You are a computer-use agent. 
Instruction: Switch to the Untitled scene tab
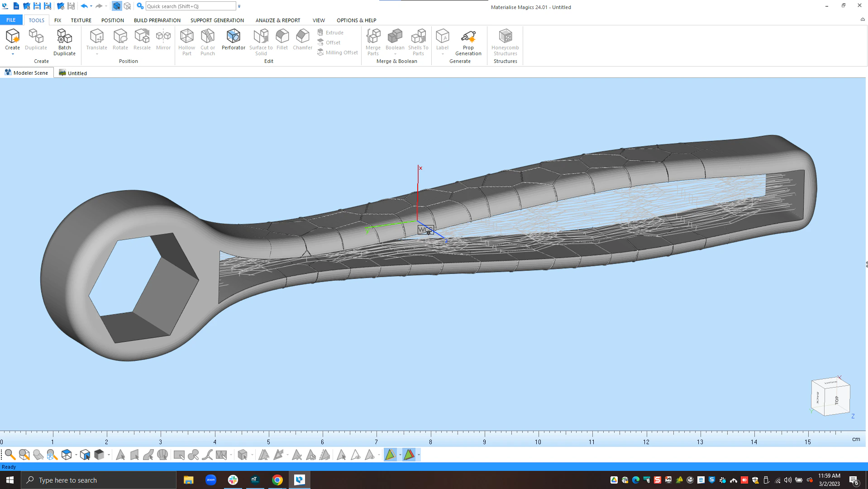coord(73,73)
